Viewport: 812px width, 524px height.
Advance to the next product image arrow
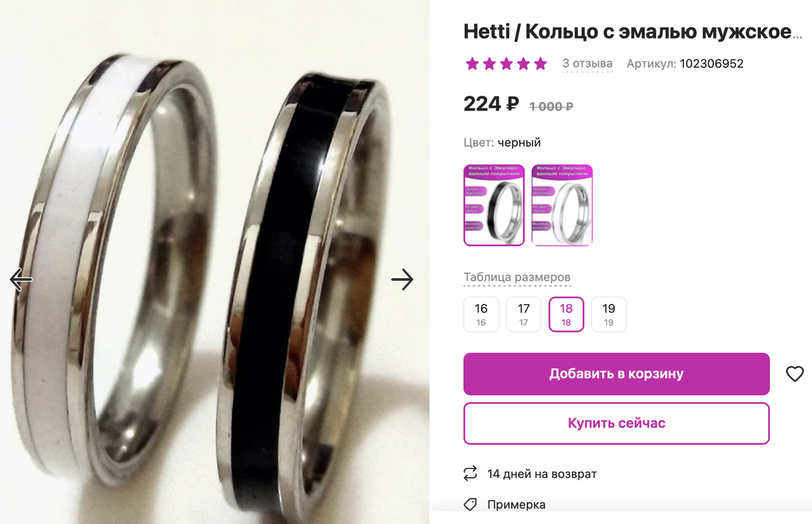[403, 279]
